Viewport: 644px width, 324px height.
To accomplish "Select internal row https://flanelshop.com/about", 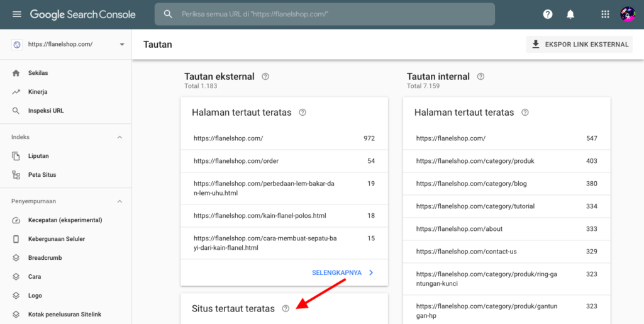I will pyautogui.click(x=507, y=229).
